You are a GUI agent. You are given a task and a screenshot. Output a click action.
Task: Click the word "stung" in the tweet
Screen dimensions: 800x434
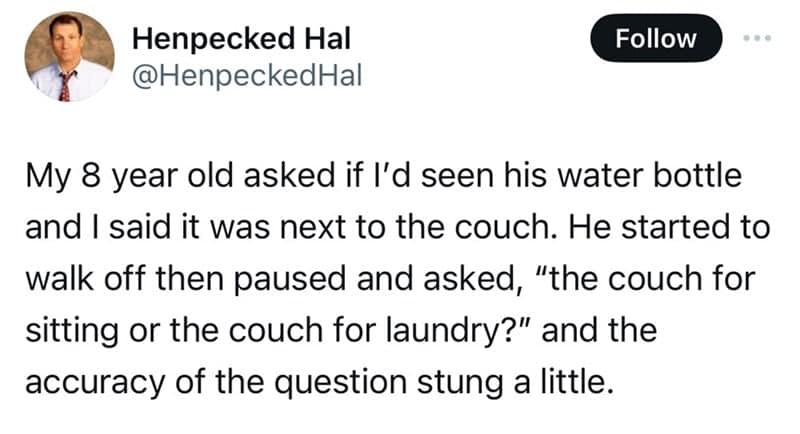tap(485, 379)
